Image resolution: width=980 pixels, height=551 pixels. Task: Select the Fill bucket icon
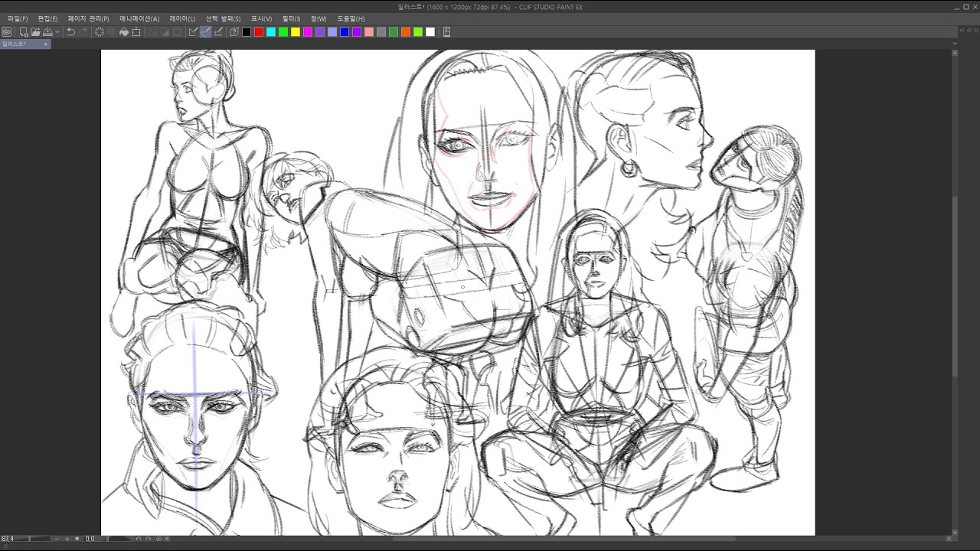coord(124,32)
